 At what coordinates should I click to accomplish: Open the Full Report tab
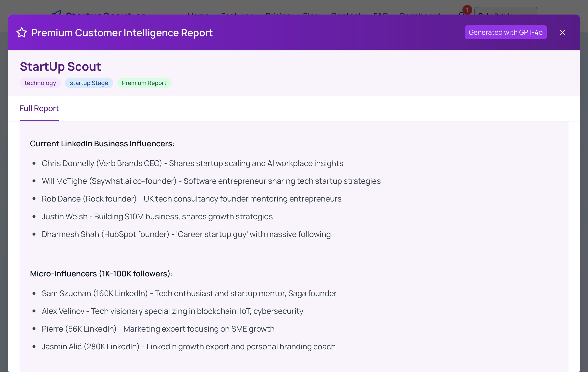pos(39,108)
